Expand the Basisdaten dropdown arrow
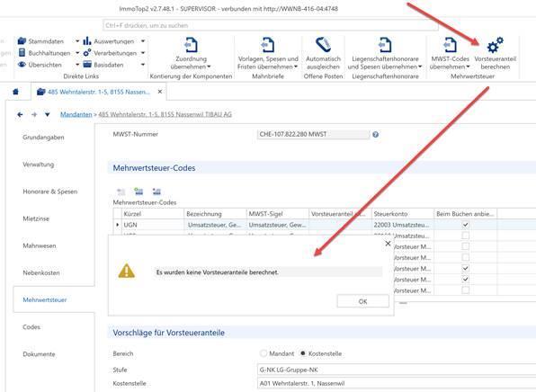 143,65
